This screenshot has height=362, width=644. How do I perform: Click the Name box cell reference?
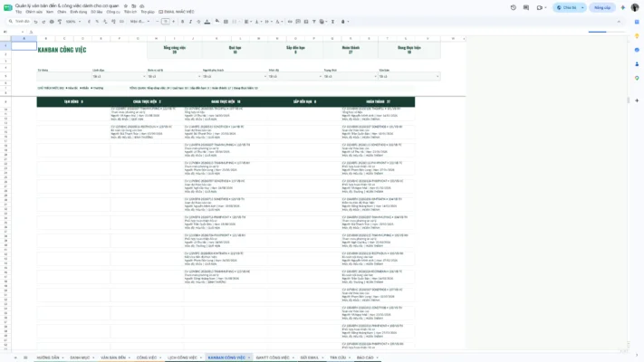coord(13,32)
